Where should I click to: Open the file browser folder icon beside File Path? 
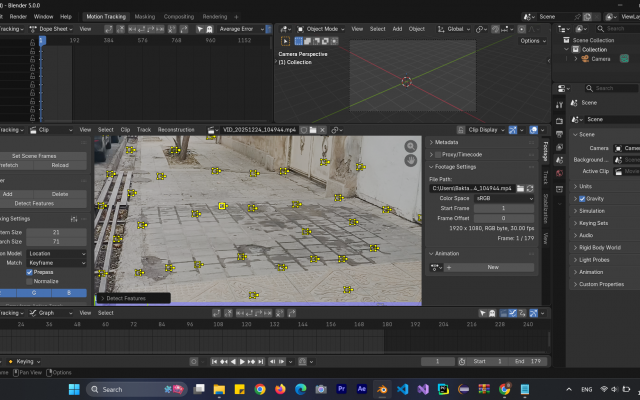518,188
